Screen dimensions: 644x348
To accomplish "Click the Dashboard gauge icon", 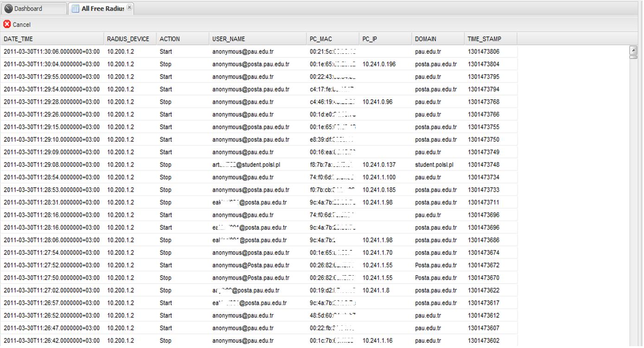I will click(8, 8).
